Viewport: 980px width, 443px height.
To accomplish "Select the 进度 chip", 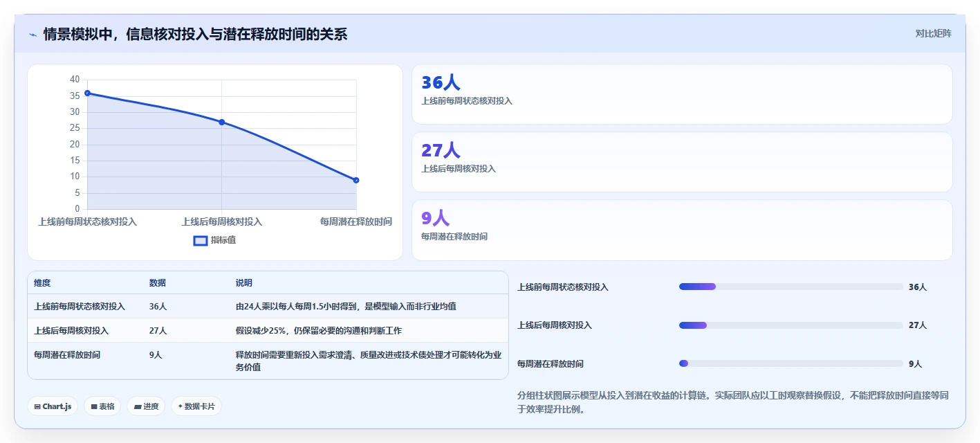I will click(x=146, y=406).
